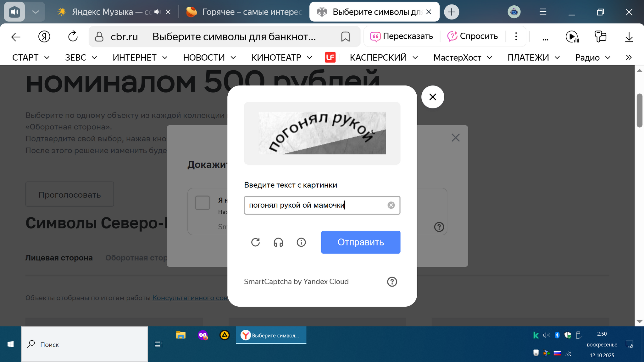The width and height of the screenshot is (644, 362).
Task: Switch to audio captcha with headphones icon
Action: [x=278, y=242]
